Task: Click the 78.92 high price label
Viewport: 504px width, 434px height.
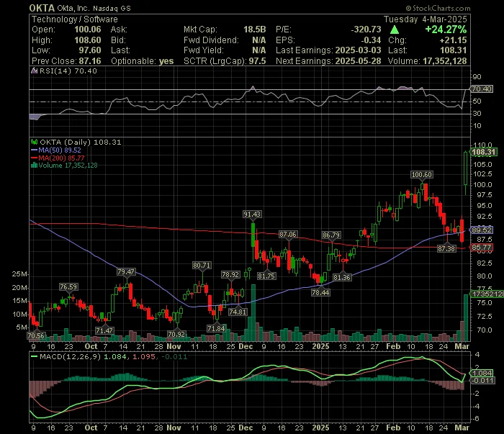Action: tap(230, 275)
